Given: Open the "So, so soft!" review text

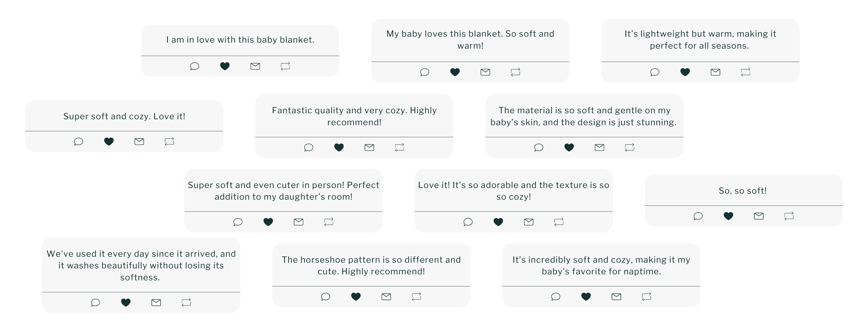Looking at the screenshot, I should click(742, 191).
